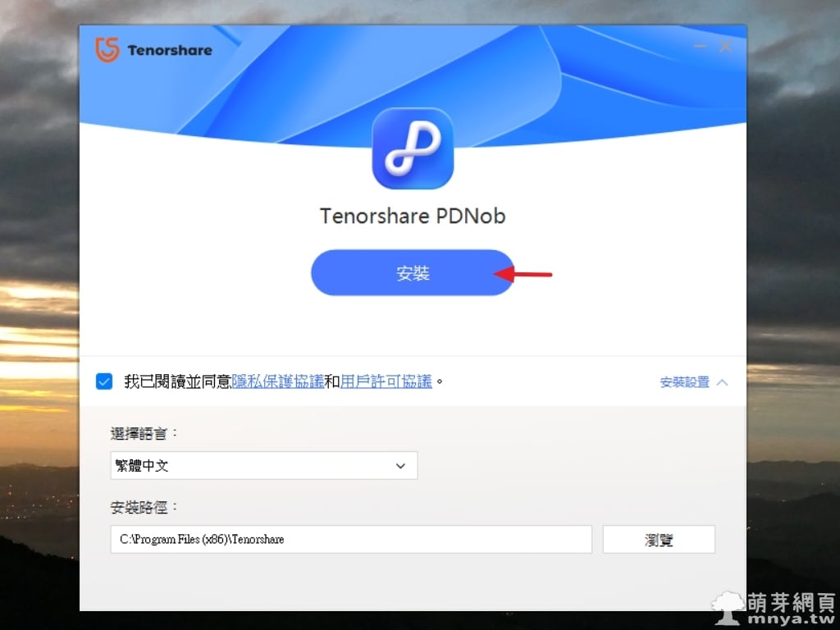840x630 pixels.
Task: Minimize the installer window
Action: click(x=699, y=47)
